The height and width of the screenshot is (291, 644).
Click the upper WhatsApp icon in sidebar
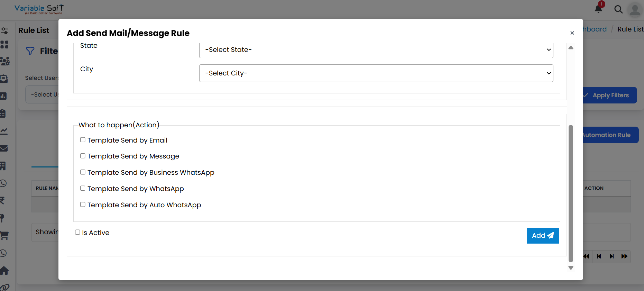click(x=3, y=183)
